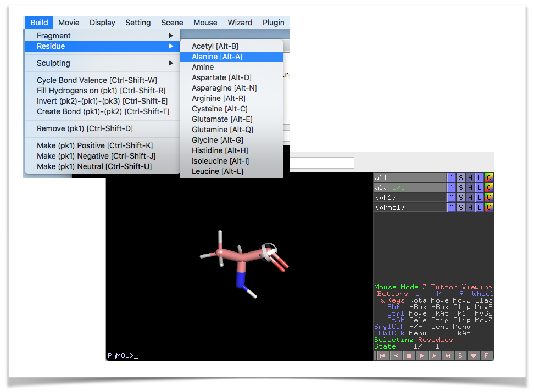Open the Movie menu

69,23
